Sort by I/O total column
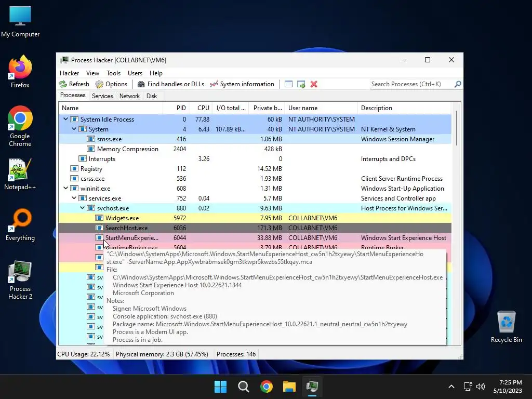The image size is (532, 399). point(231,108)
